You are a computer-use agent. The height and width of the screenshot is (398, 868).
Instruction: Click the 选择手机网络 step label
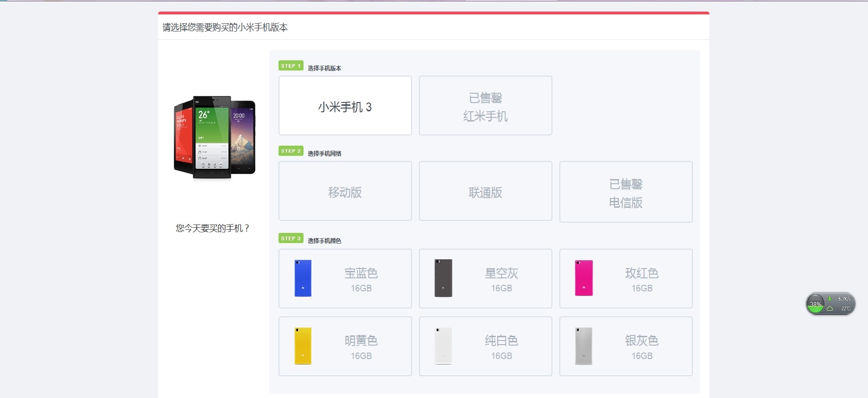324,154
